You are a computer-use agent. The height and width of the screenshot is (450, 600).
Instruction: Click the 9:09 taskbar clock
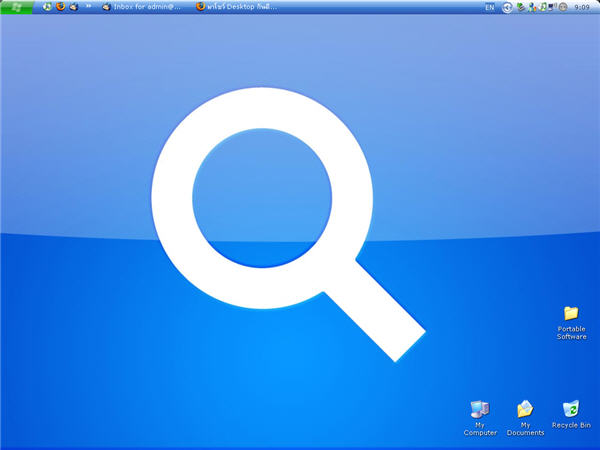tap(582, 7)
